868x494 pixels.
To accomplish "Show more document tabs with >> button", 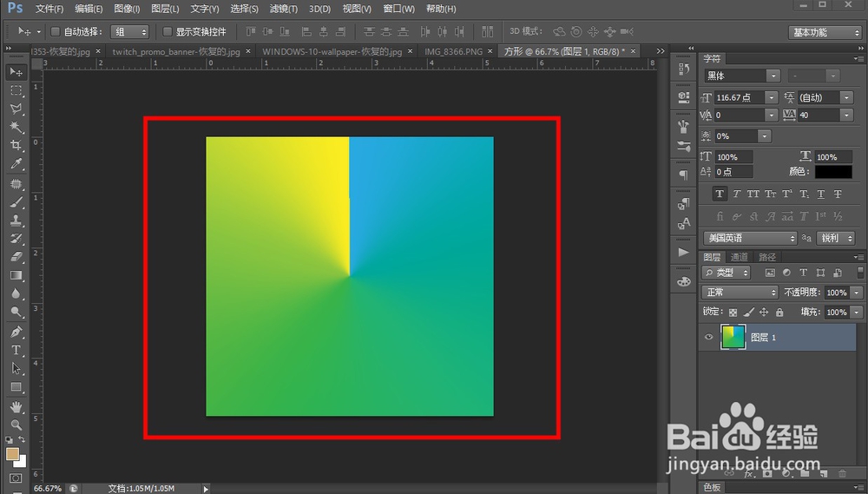I will pyautogui.click(x=661, y=51).
